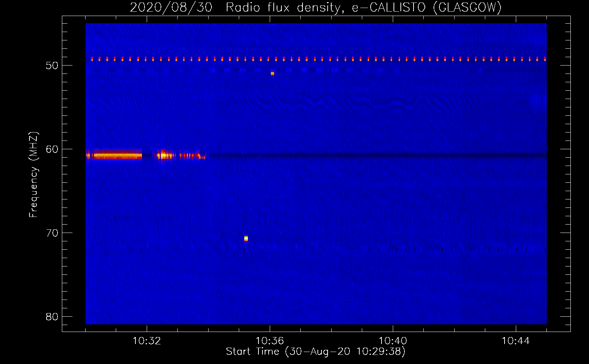The height and width of the screenshot is (364, 589).
Task: Click the 70 frequency tick label
Action: 52,233
